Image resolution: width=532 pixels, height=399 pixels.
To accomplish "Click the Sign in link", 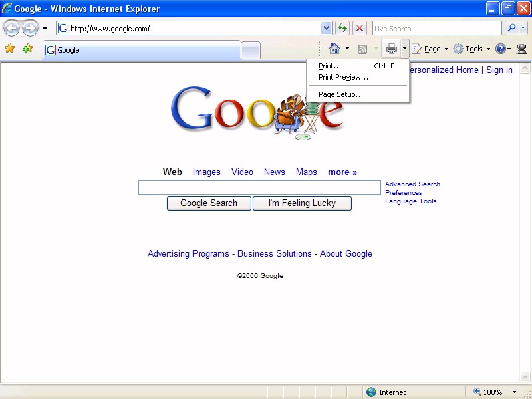I will point(499,70).
